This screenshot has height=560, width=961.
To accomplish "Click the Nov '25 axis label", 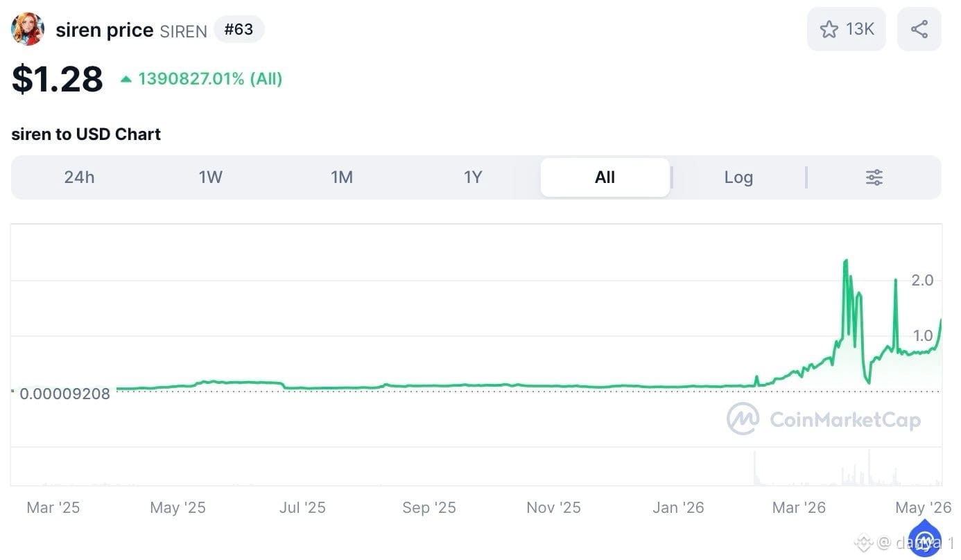I will point(554,507).
